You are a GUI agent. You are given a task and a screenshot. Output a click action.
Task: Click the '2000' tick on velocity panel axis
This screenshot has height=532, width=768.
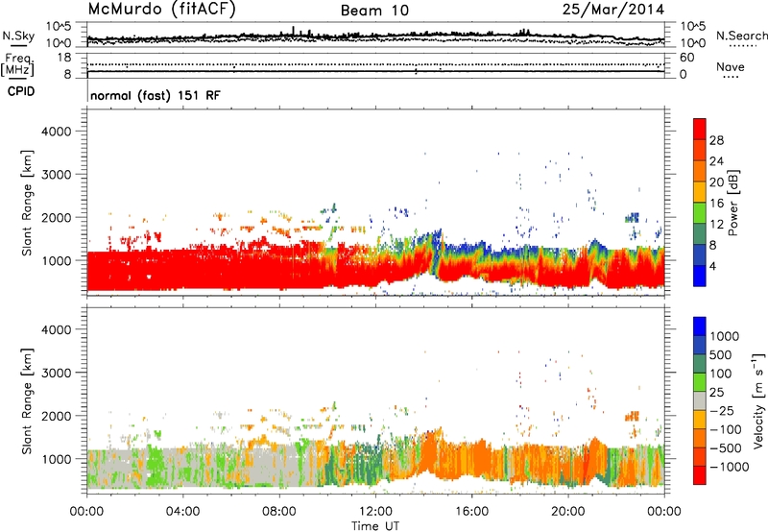(x=56, y=416)
